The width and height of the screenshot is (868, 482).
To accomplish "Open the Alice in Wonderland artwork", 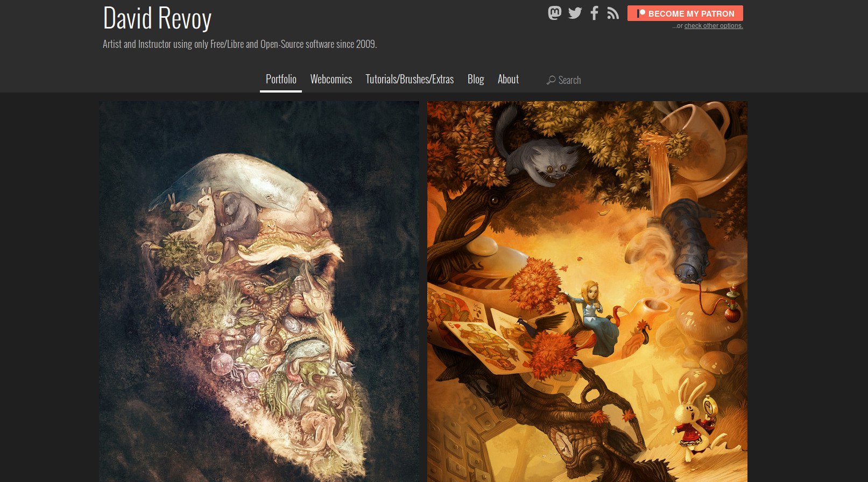I will pyautogui.click(x=587, y=292).
